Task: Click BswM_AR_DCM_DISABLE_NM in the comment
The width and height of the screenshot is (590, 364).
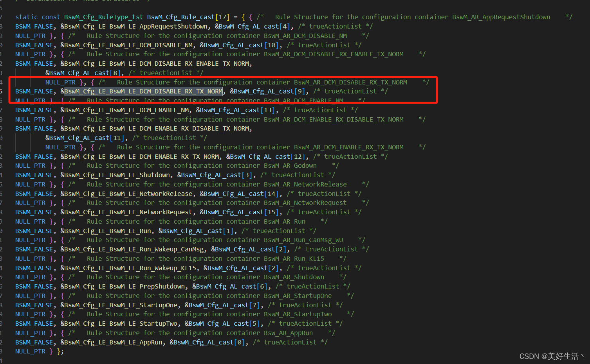Action: click(x=305, y=36)
